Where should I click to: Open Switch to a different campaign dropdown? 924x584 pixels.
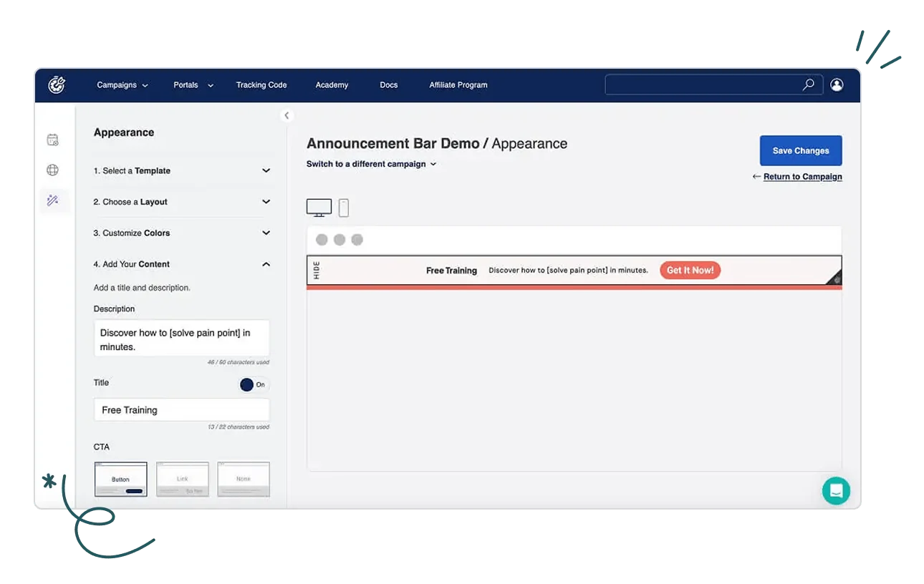point(371,164)
